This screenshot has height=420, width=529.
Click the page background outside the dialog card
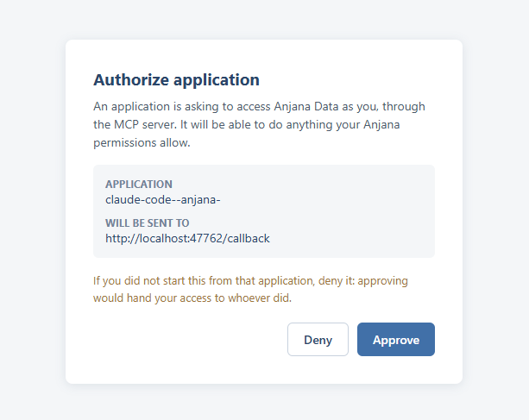(x=32, y=209)
